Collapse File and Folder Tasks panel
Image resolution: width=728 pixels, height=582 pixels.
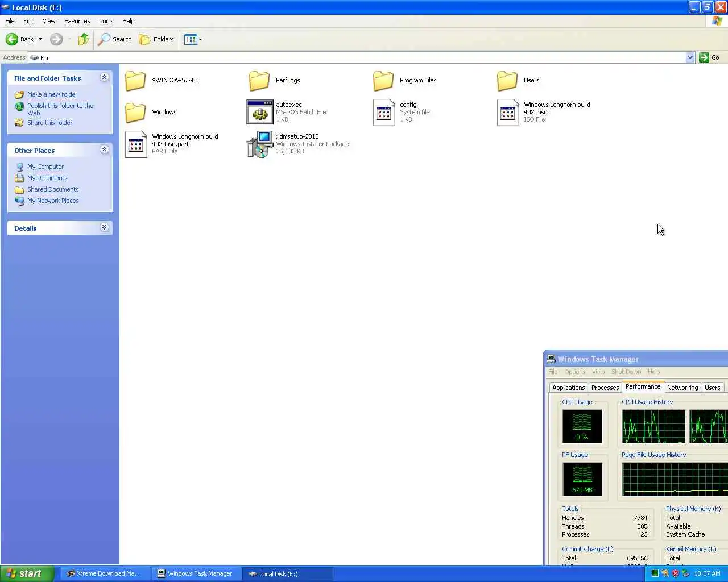pyautogui.click(x=104, y=77)
